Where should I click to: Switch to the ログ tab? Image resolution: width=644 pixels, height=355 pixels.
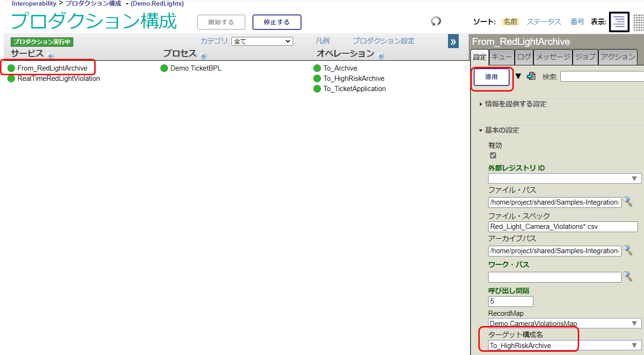(x=524, y=57)
